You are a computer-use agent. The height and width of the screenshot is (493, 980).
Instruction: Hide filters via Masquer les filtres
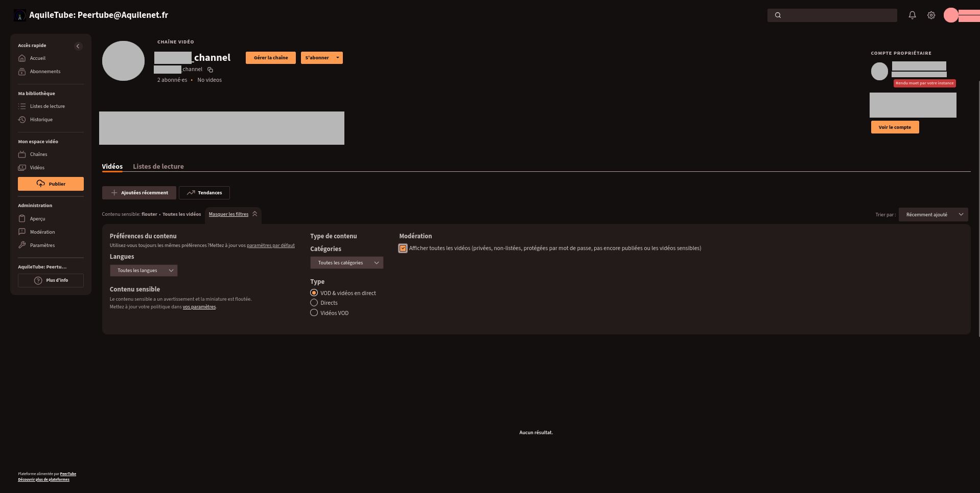point(228,214)
